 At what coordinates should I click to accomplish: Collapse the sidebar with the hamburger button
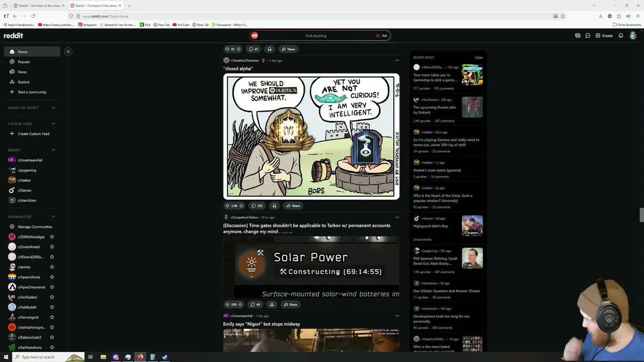click(68, 51)
